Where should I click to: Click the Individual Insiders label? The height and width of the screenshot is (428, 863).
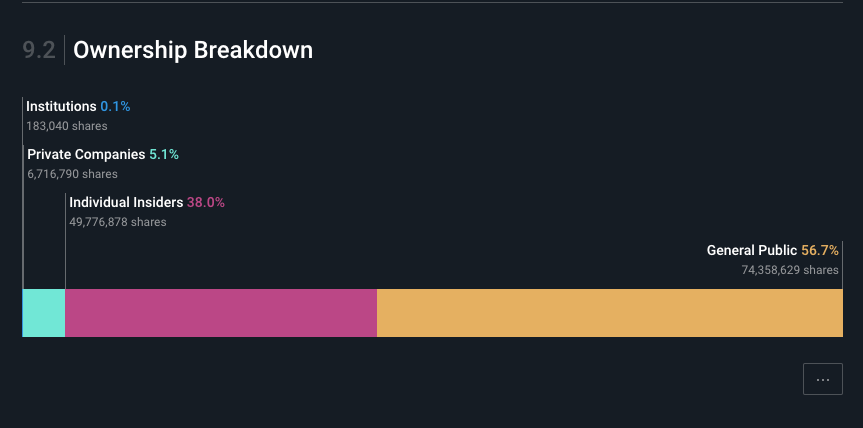tap(126, 202)
